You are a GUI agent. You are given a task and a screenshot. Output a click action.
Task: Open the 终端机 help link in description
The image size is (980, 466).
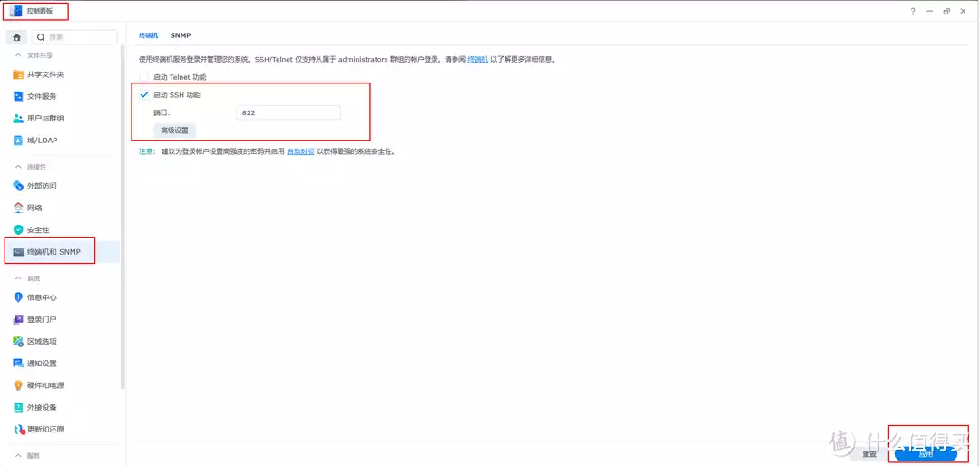(x=477, y=60)
